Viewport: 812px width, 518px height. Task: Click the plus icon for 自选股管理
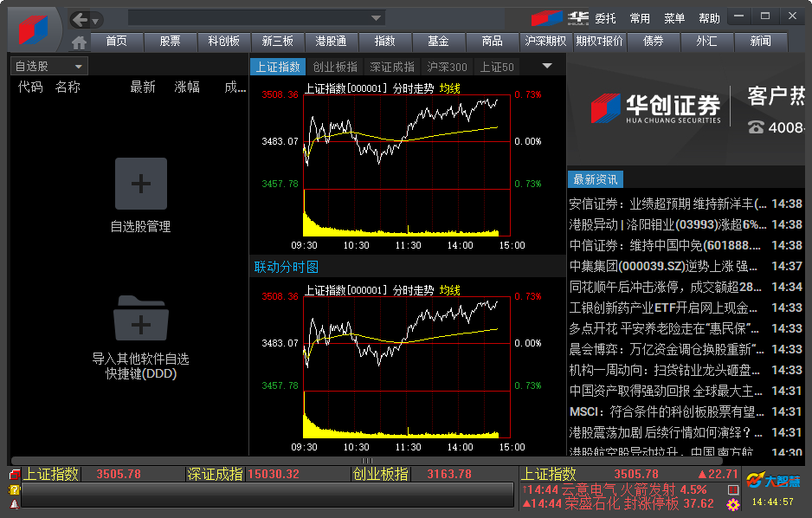(141, 184)
